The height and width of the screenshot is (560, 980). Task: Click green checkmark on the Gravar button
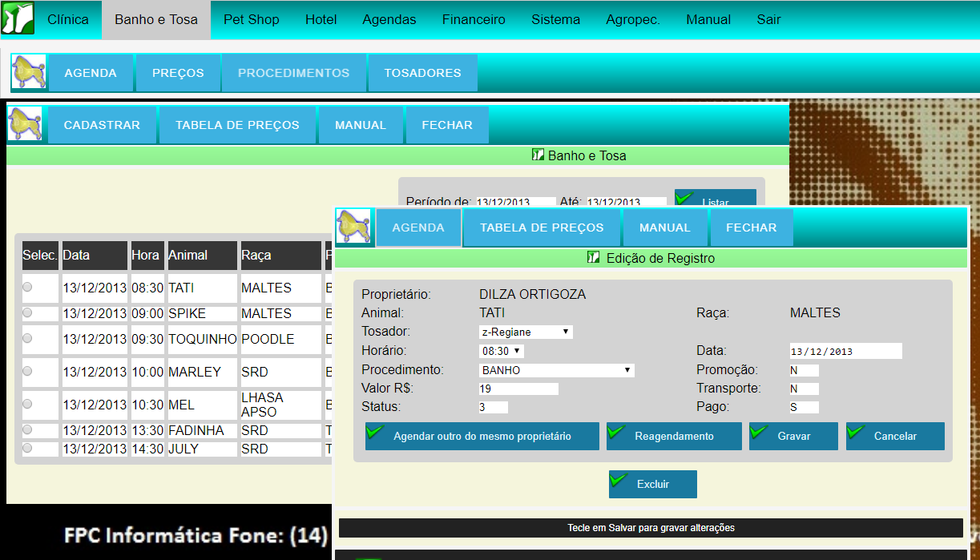tap(759, 432)
